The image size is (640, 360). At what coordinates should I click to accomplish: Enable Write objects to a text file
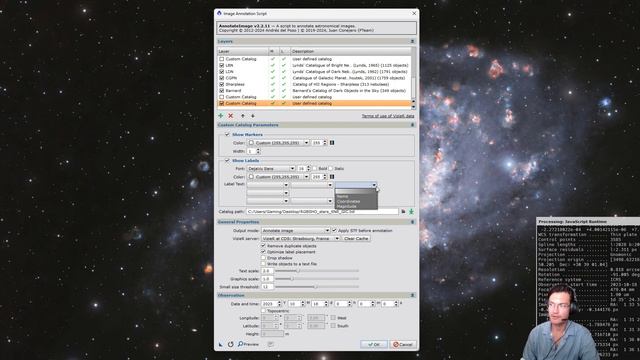pyautogui.click(x=263, y=264)
